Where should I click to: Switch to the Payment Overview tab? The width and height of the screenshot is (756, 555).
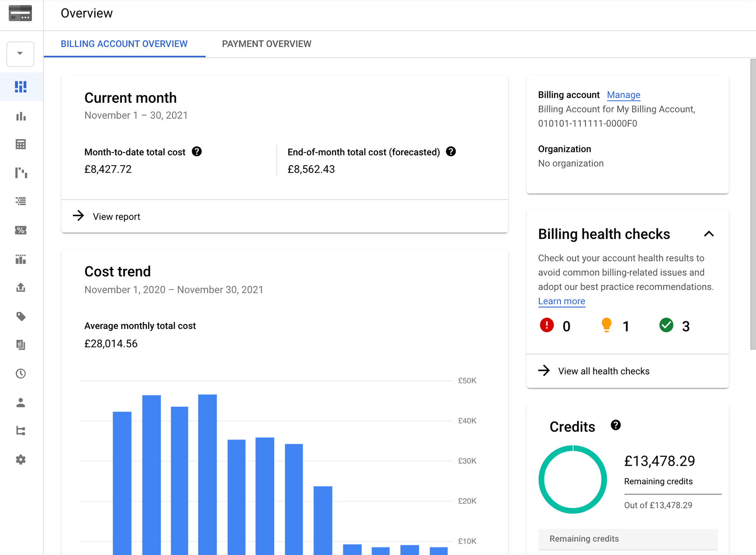click(x=266, y=44)
